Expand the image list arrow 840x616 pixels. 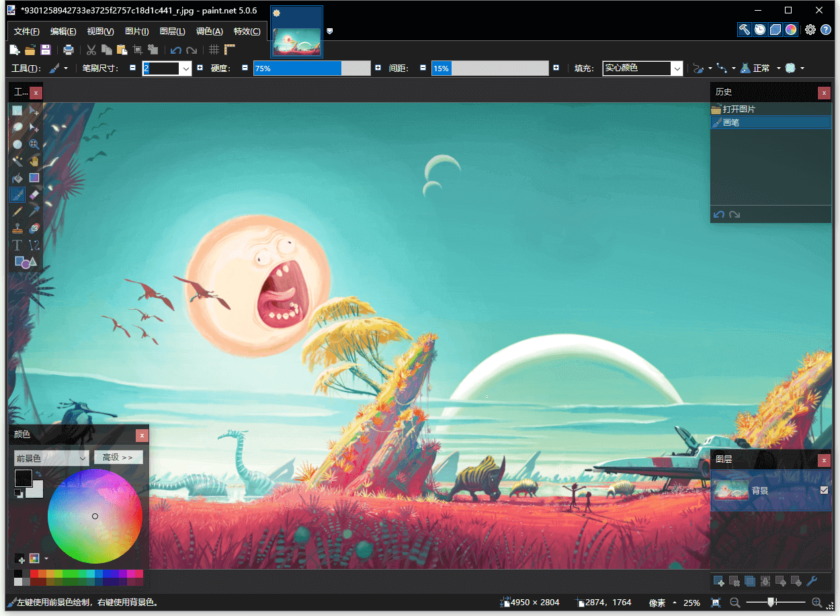329,31
